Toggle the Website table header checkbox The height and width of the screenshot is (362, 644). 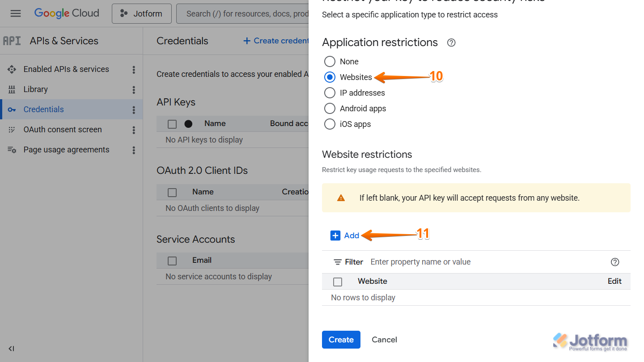[x=338, y=282]
